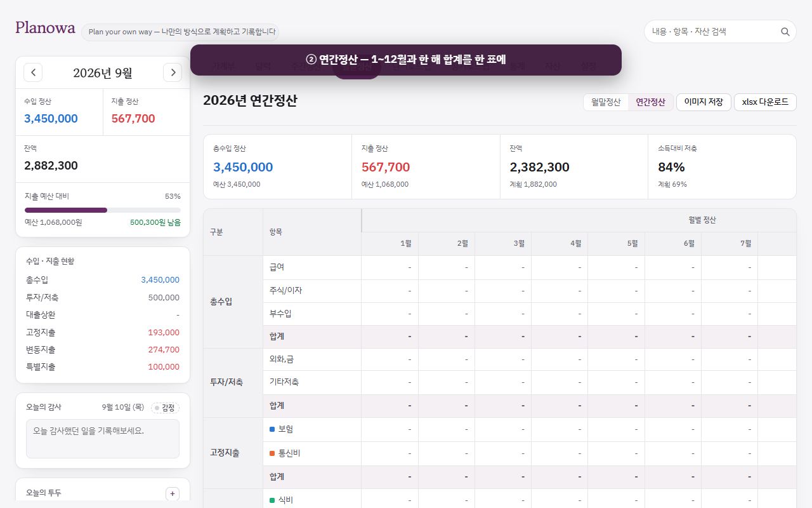Click the 부수입 row label
Screen dimensions: 812x508
point(280,314)
